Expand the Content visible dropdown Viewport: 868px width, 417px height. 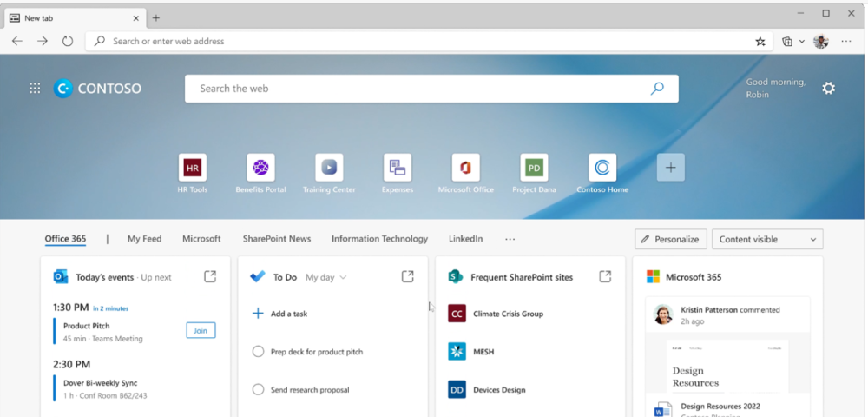point(767,239)
